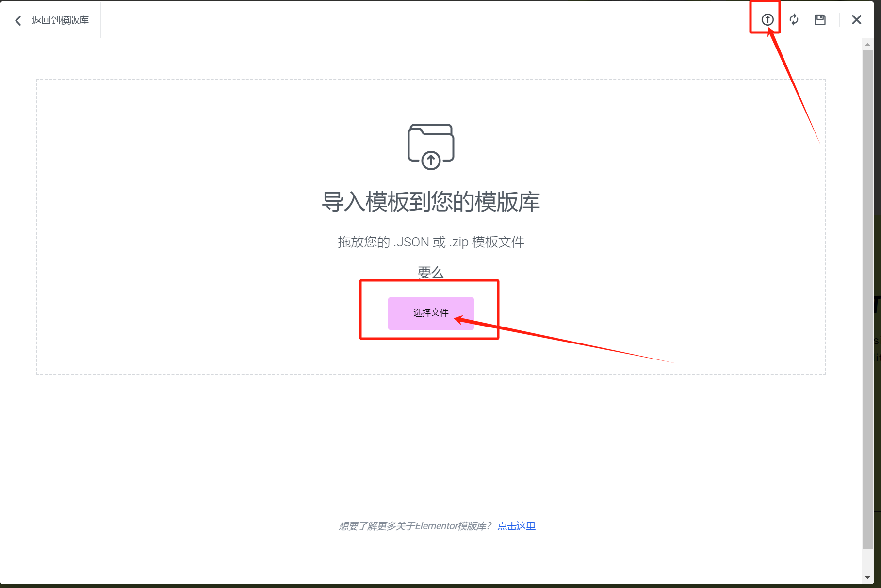Viewport: 881px width, 588px height.
Task: Open the 点击这里 link about the template library
Action: [x=516, y=525]
